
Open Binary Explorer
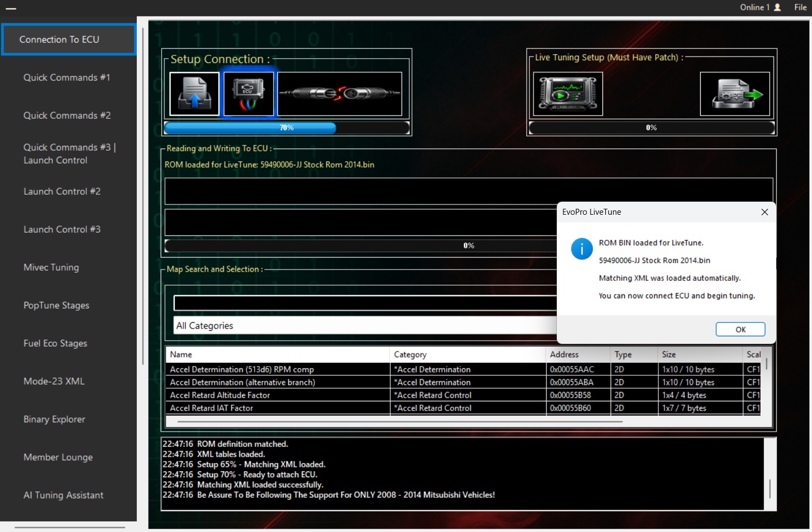click(54, 419)
